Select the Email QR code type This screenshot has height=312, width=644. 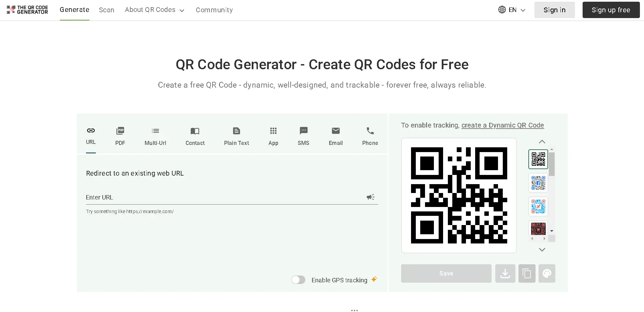click(335, 136)
